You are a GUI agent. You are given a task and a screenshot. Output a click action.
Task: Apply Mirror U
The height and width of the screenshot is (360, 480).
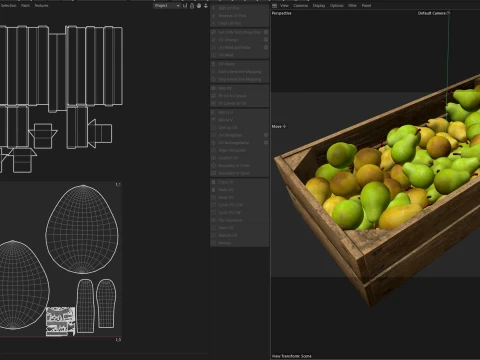click(x=239, y=112)
